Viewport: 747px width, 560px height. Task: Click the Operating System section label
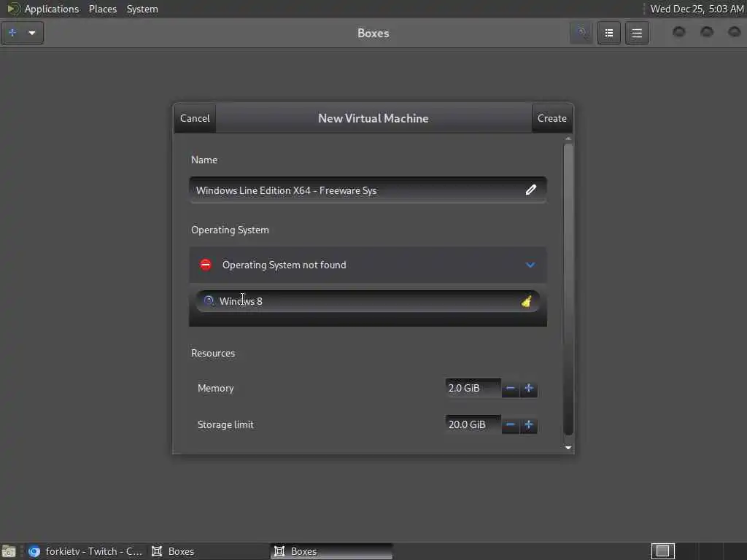pyautogui.click(x=230, y=230)
